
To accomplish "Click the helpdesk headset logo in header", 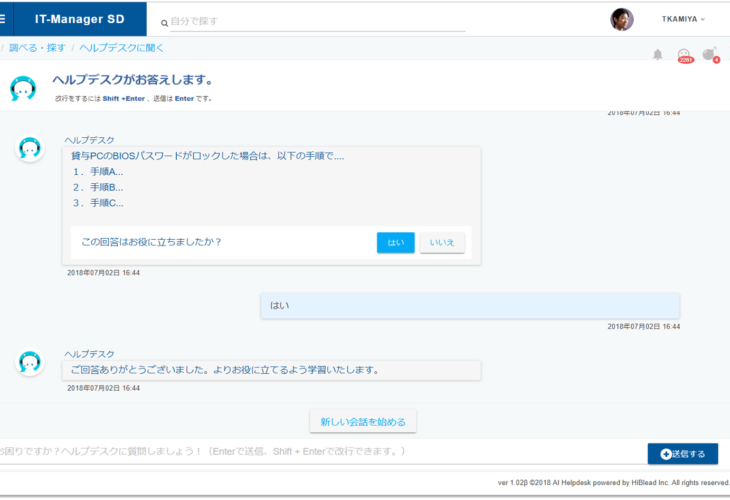I will (x=23, y=88).
